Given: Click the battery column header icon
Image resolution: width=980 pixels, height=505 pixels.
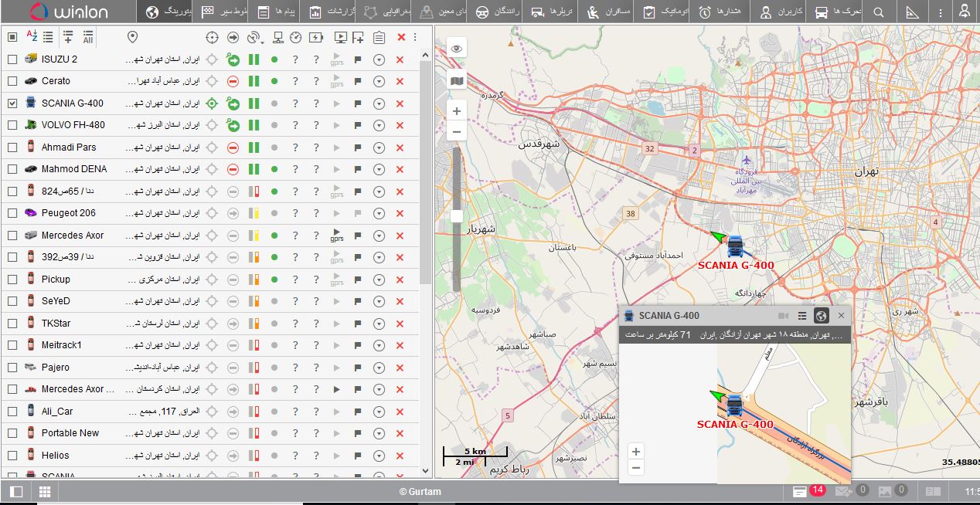Looking at the screenshot, I should click(x=315, y=37).
